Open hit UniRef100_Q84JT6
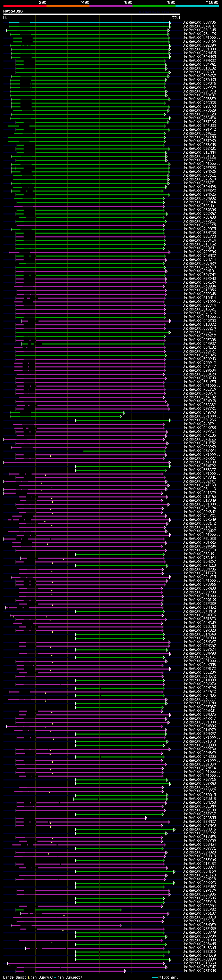This screenshot has height=980, width=222. pos(199,34)
